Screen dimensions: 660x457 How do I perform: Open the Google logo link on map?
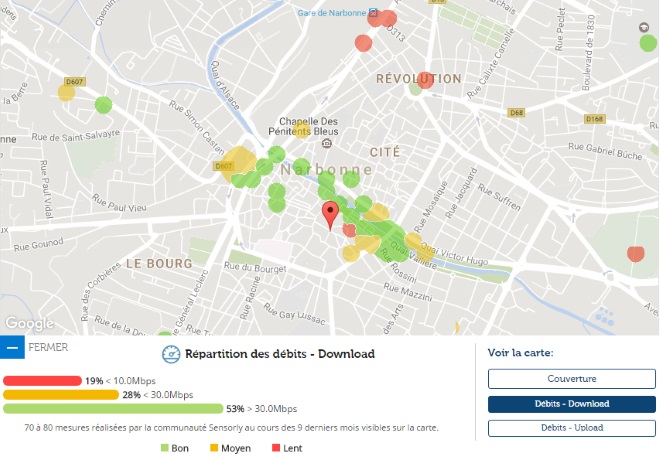28,323
